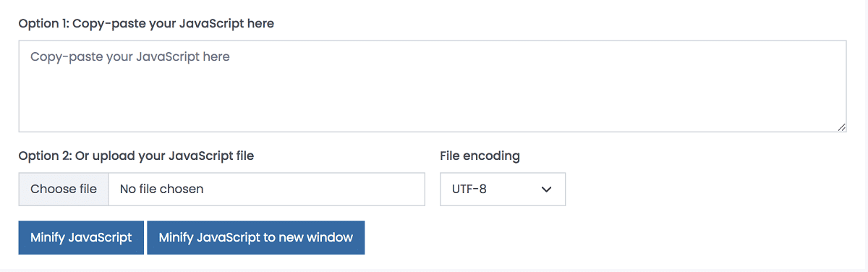Click the 'JavaScript file' wording in the upload label
Screen dimensions: 868x272
pos(211,156)
